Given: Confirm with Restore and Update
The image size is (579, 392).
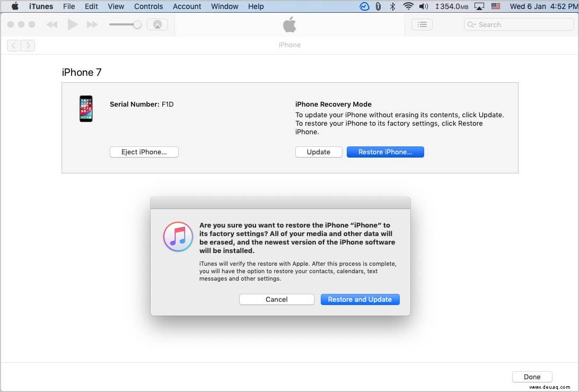Looking at the screenshot, I should tap(360, 299).
